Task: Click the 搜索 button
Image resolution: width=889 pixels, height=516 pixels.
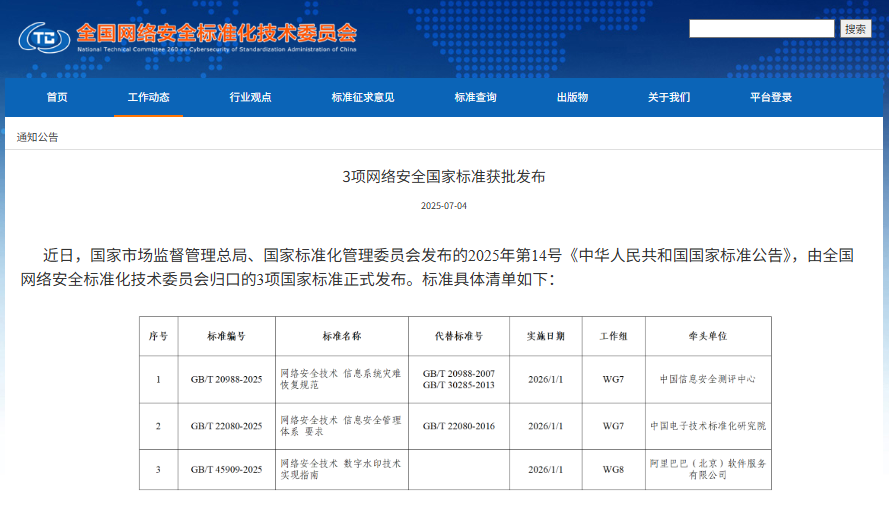Action: tap(856, 29)
